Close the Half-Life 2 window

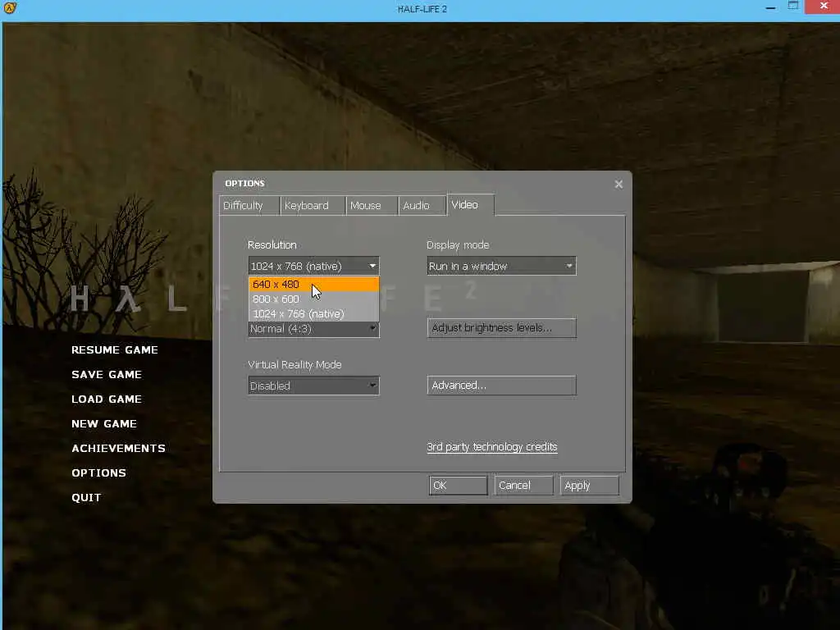pos(824,7)
